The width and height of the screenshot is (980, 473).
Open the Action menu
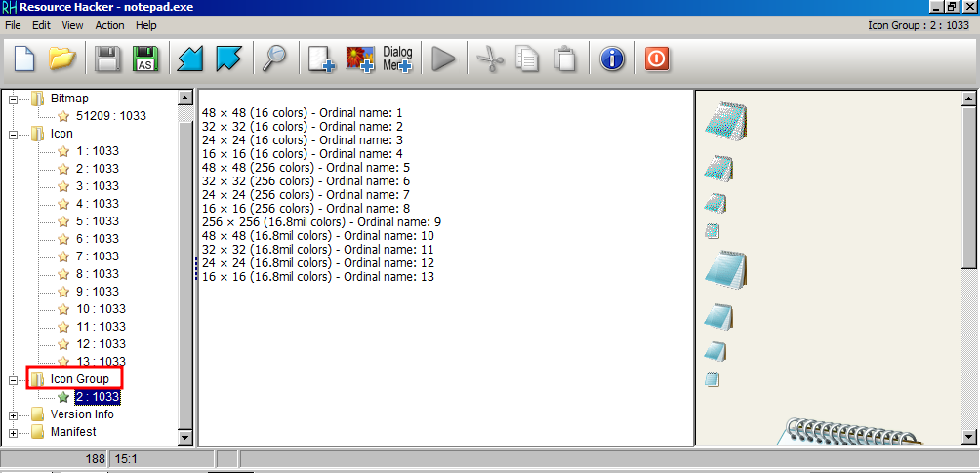pyautogui.click(x=109, y=25)
